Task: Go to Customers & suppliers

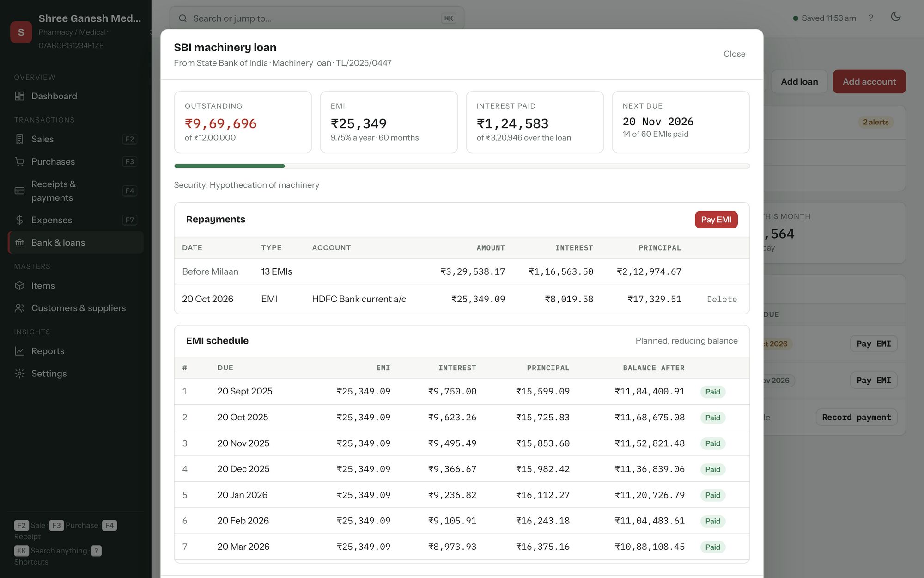Action: point(76,308)
